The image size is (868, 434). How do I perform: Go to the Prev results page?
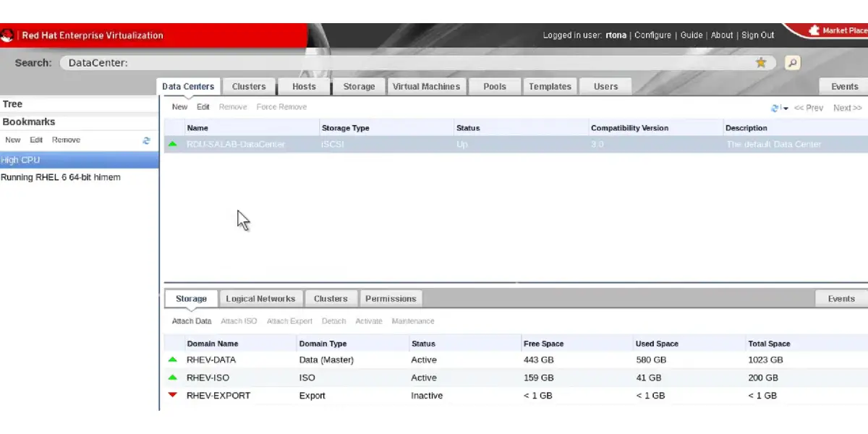point(809,108)
